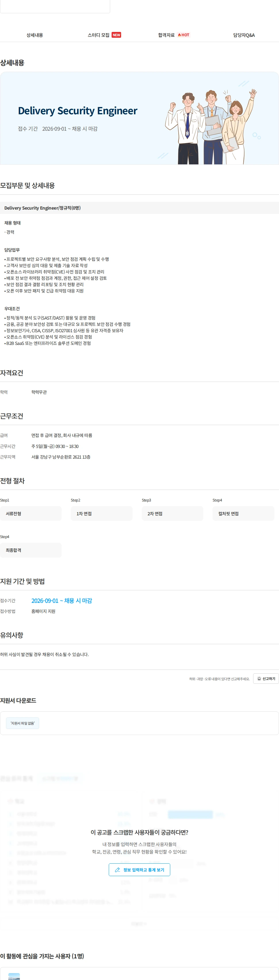Image resolution: width=279 pixels, height=980 pixels.
Task: Open the 합격자료 tab
Action: click(x=174, y=35)
